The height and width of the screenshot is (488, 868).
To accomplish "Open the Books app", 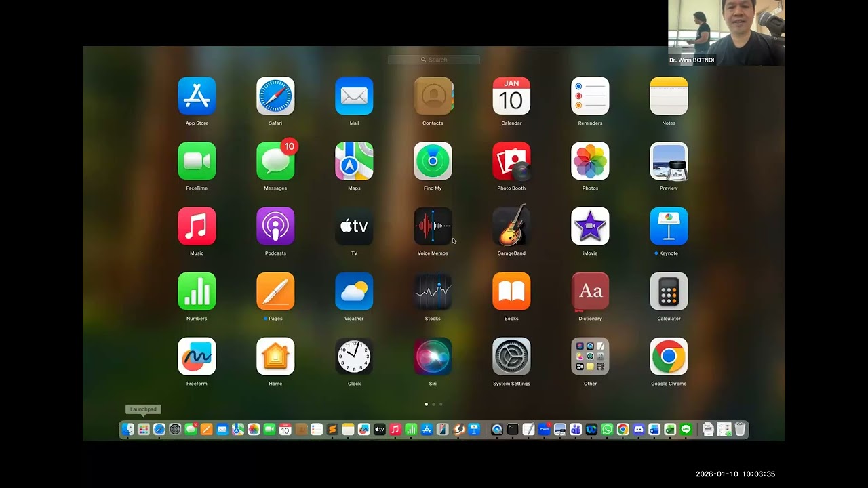I will 511,291.
